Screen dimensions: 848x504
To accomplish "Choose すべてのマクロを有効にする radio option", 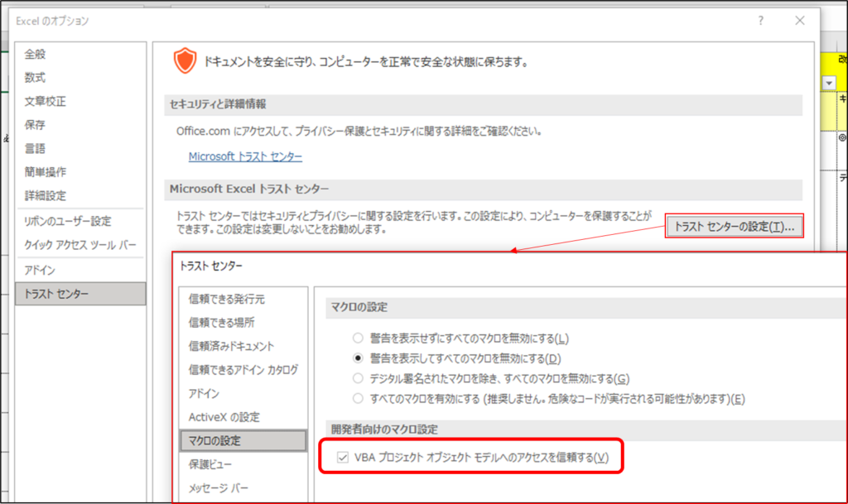I will tap(358, 399).
